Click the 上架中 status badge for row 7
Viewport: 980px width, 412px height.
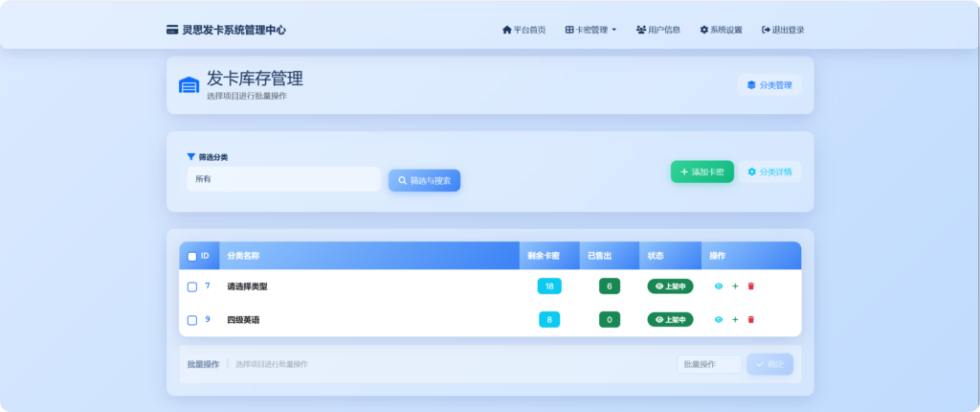pyautogui.click(x=670, y=286)
